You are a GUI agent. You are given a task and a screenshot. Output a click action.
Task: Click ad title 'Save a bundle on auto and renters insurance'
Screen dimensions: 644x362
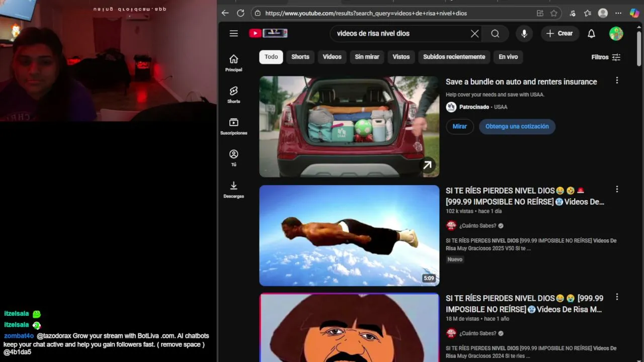pos(521,81)
